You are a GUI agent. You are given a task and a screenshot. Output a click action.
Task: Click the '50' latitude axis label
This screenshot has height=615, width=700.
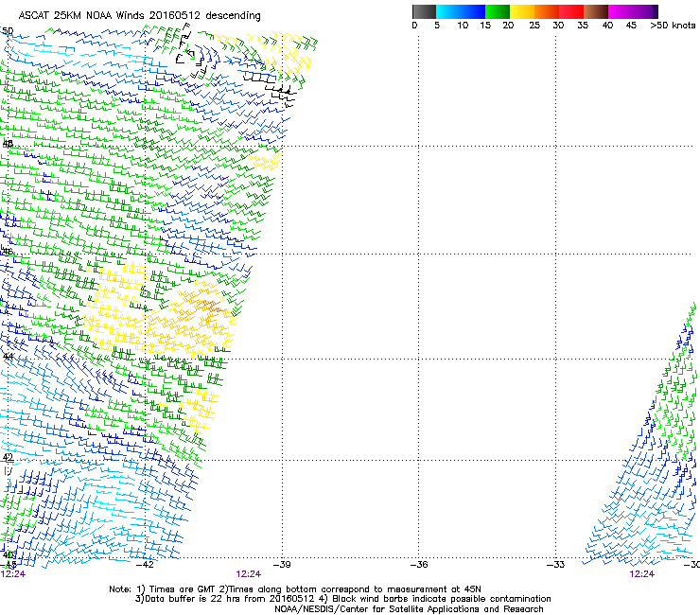click(8, 31)
